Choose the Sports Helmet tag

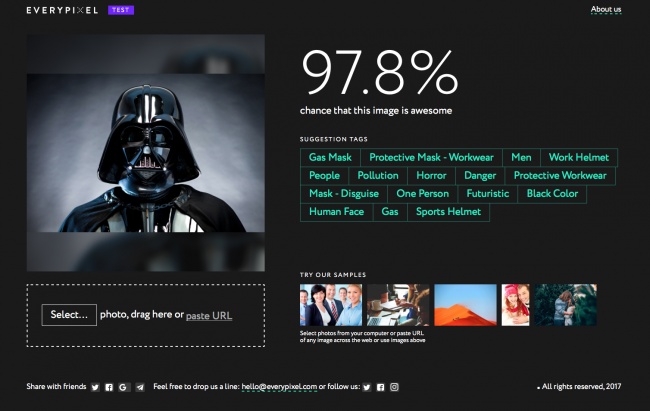(449, 212)
